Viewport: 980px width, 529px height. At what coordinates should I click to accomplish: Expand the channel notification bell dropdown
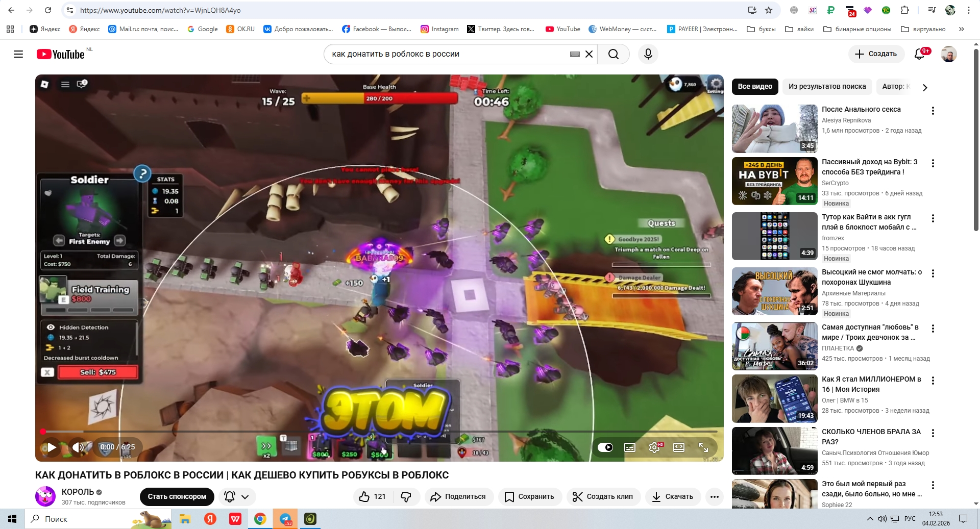tap(237, 497)
